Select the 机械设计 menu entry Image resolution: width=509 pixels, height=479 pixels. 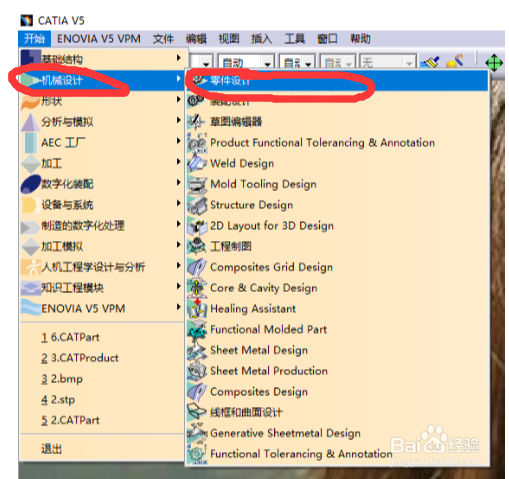click(x=102, y=80)
